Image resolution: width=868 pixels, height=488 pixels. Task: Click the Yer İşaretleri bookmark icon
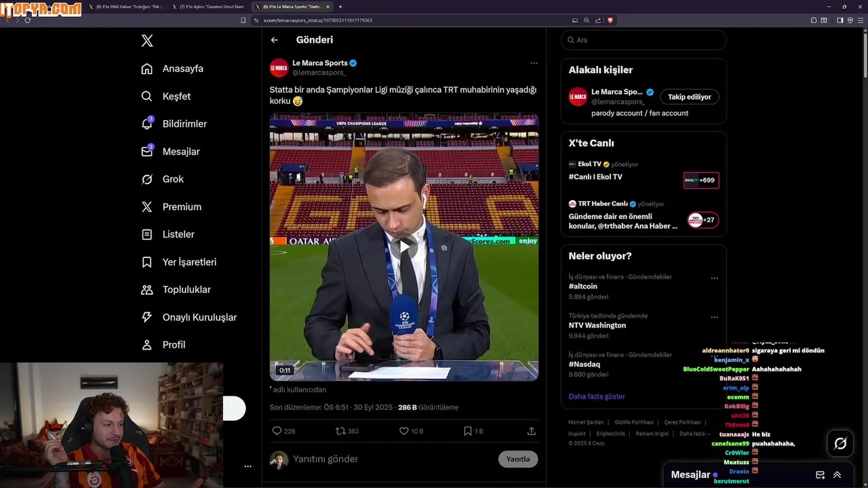click(x=146, y=262)
